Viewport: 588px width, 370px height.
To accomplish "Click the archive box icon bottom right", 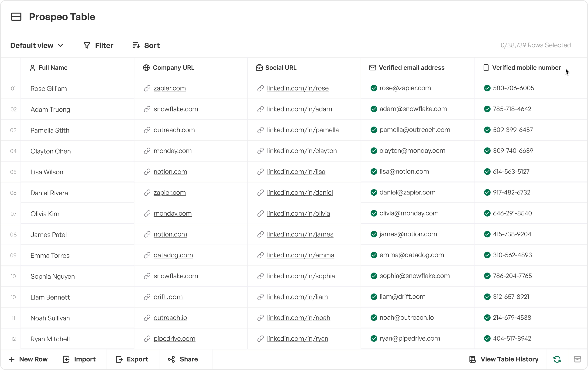I will coord(577,359).
